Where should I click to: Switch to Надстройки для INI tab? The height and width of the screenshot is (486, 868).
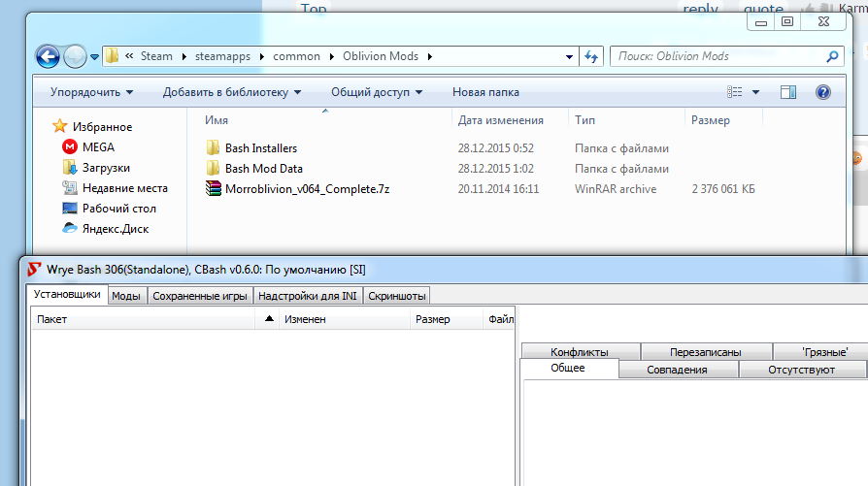[x=307, y=296]
